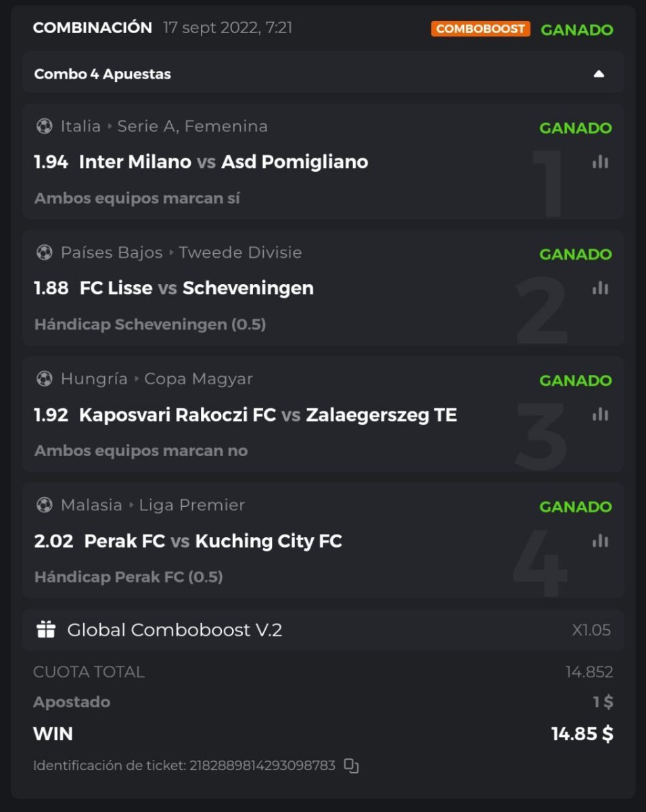Click the Global Comboboost V.2 row

(x=323, y=630)
